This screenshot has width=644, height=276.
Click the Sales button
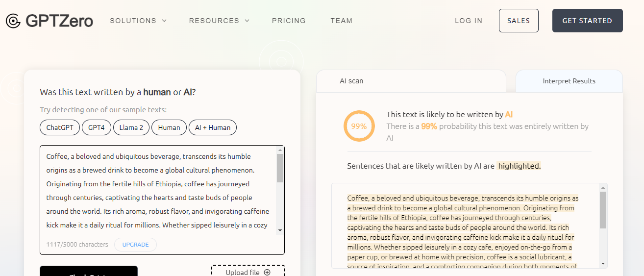(x=519, y=21)
